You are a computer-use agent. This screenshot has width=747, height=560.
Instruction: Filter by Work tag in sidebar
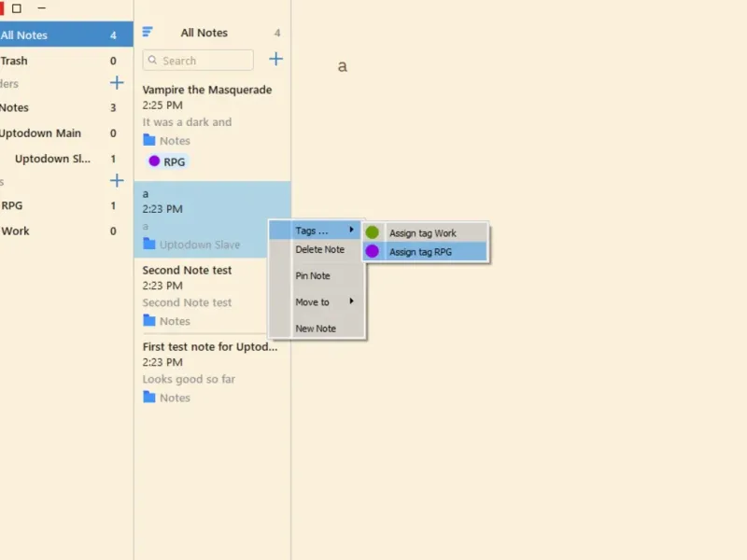point(66,231)
